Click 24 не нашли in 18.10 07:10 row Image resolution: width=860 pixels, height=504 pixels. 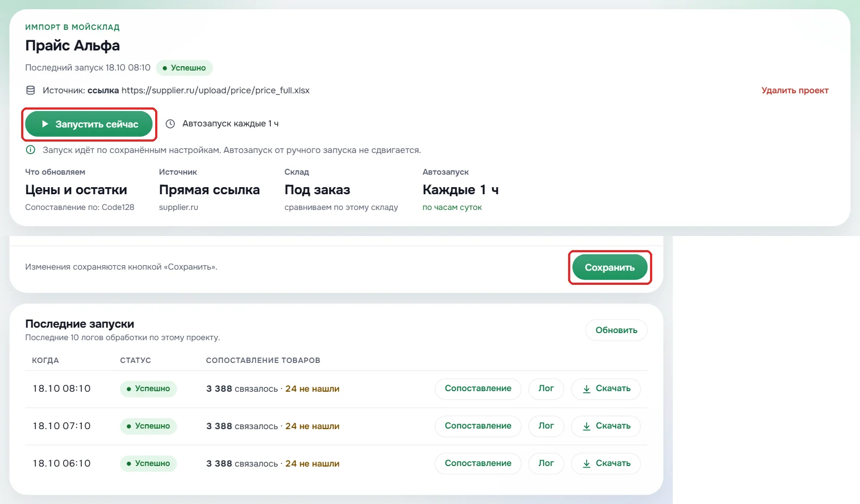(313, 426)
